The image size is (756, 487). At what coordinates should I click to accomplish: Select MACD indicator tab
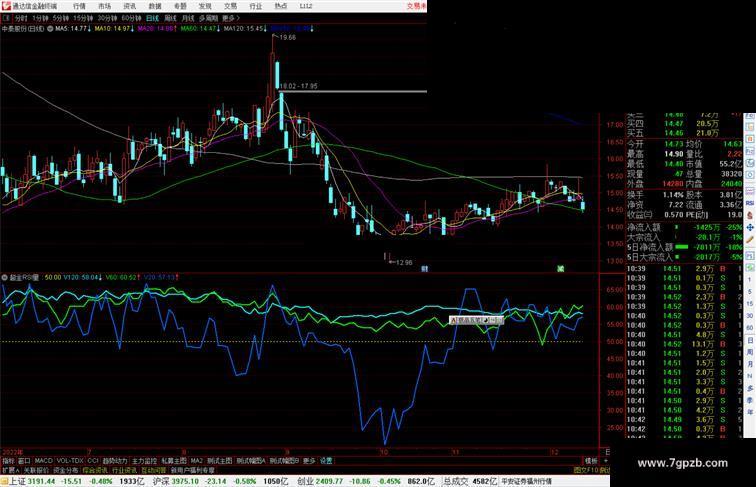pos(43,461)
